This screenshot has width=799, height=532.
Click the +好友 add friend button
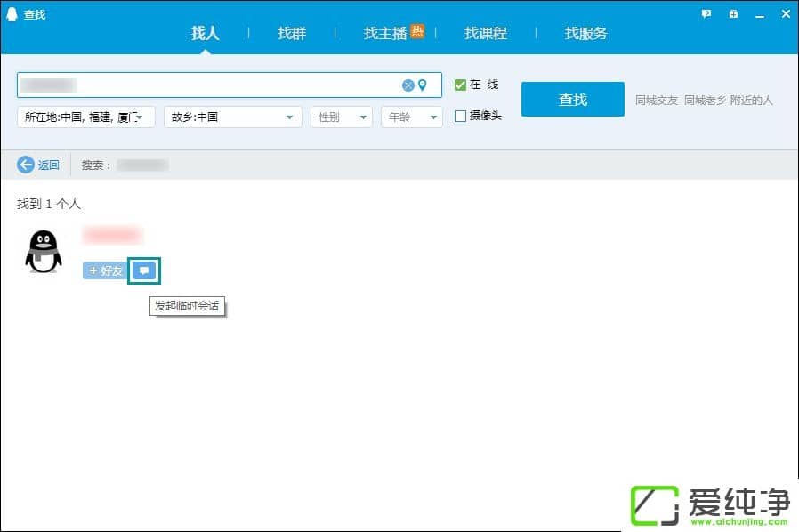click(103, 270)
